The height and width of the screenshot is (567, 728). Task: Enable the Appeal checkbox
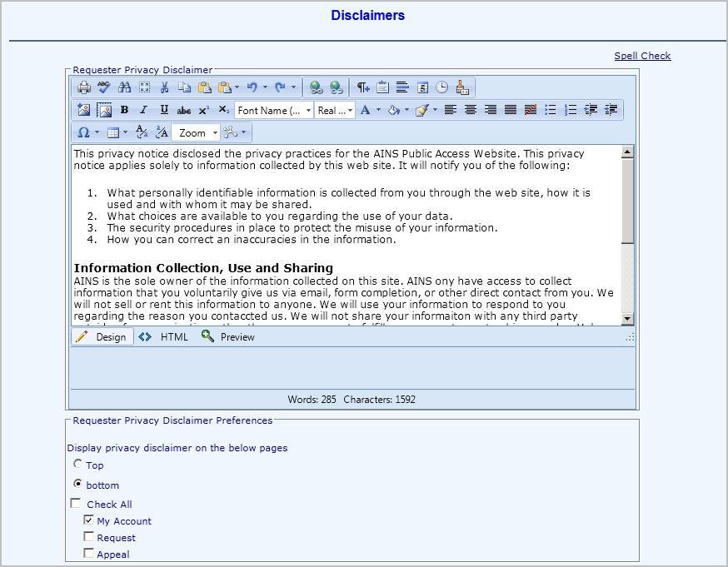pyautogui.click(x=88, y=553)
